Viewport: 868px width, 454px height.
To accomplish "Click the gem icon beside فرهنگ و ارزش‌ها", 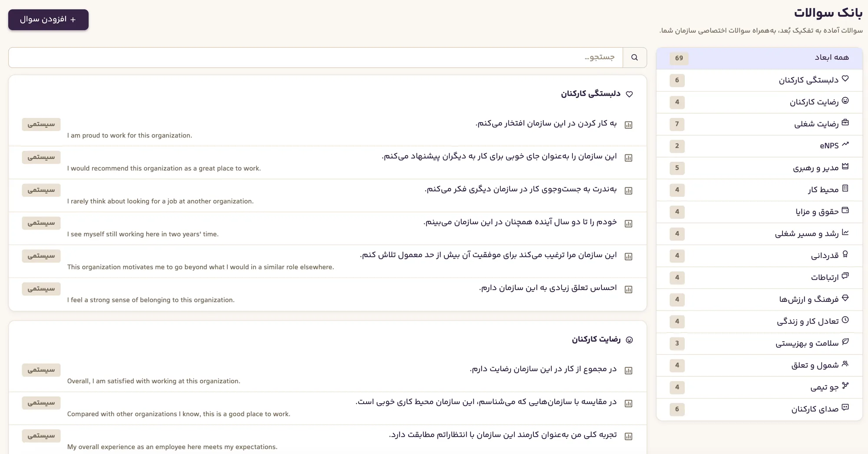I will (845, 298).
